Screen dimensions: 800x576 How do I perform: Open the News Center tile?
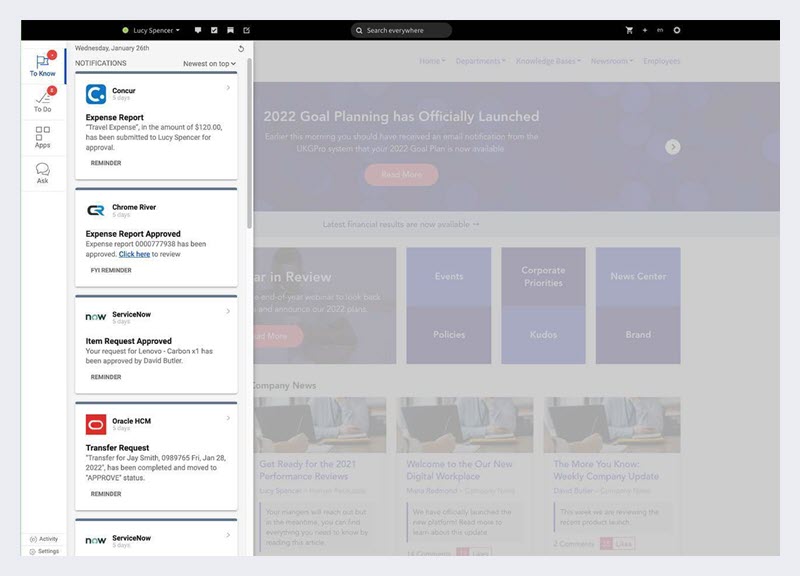[638, 276]
